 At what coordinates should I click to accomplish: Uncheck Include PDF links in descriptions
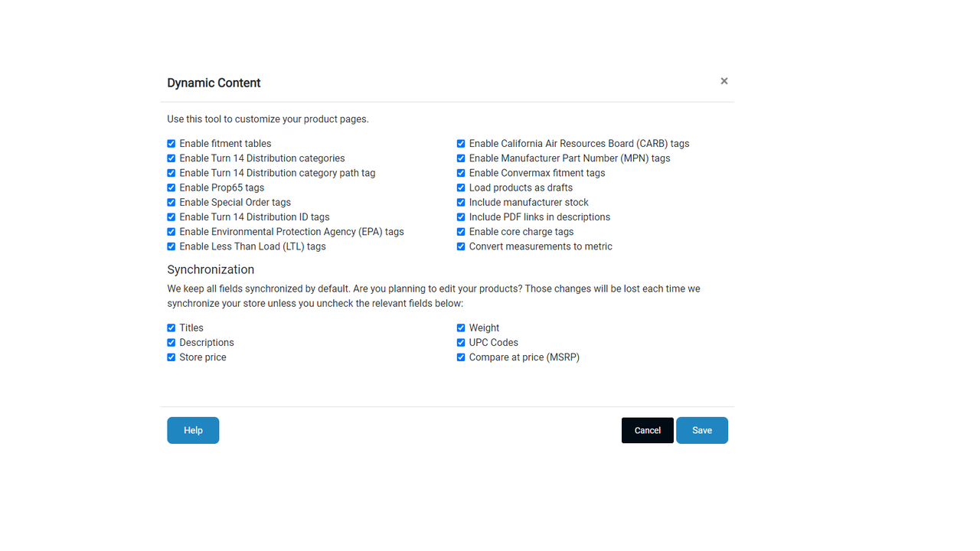[460, 217]
